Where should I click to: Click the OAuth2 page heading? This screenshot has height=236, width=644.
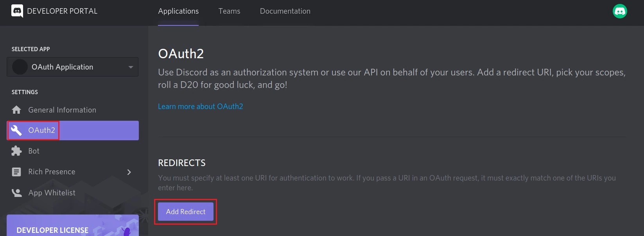[x=181, y=54]
